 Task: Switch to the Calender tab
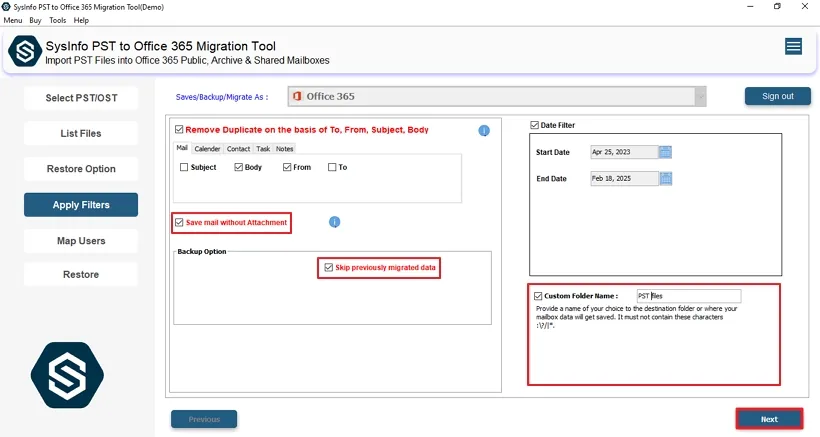point(207,149)
